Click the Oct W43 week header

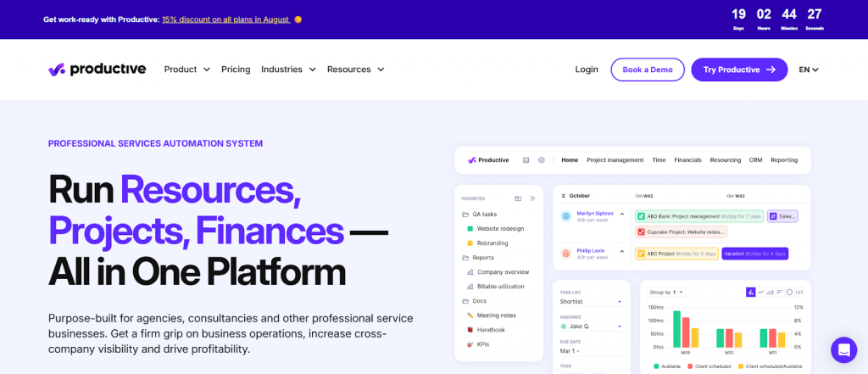[736, 196]
